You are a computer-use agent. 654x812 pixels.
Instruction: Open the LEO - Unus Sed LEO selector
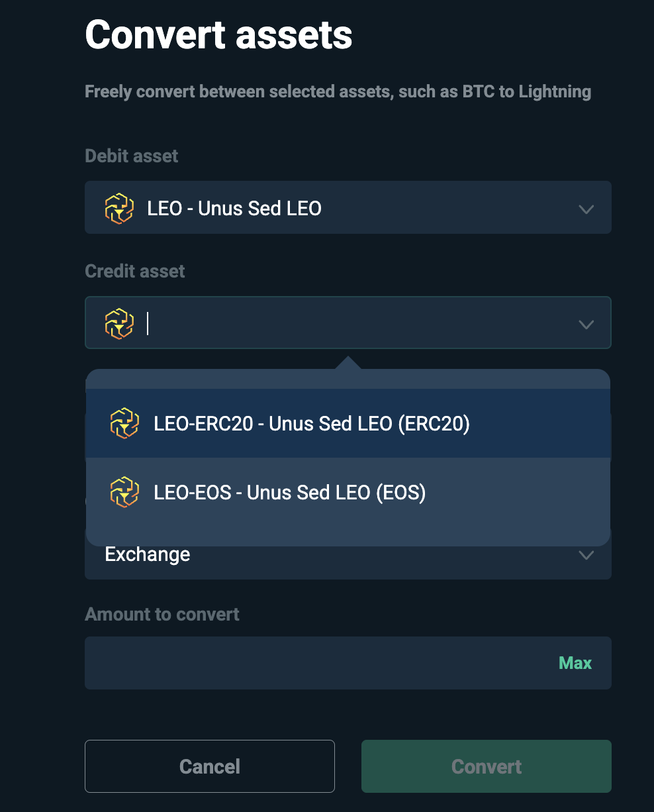coord(348,207)
